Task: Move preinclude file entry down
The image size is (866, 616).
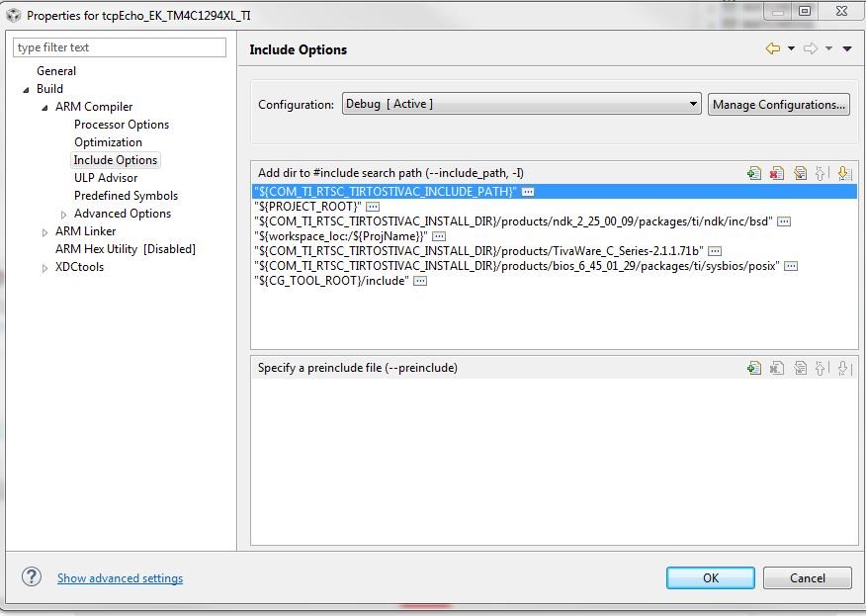Action: coord(844,368)
